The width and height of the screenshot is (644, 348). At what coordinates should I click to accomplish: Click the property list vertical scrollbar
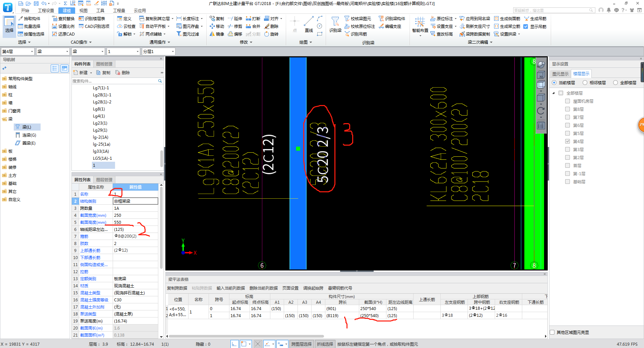tap(161, 228)
